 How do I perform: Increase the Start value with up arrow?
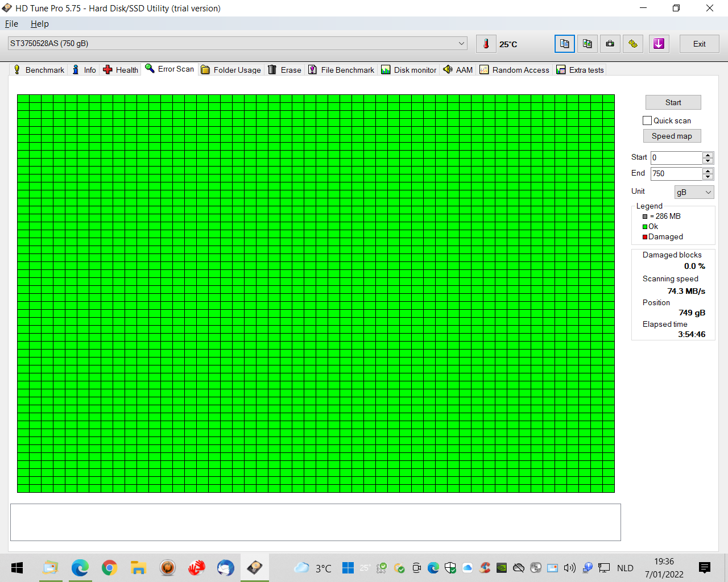click(708, 155)
